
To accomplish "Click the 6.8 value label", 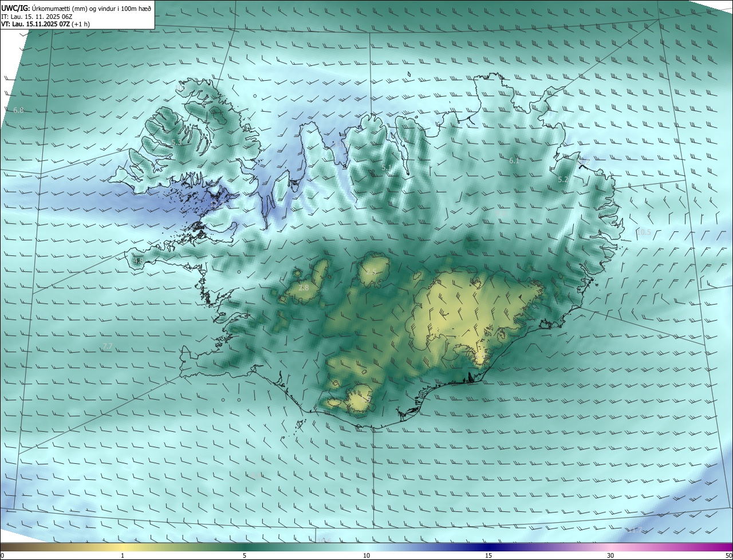I will 18,110.
